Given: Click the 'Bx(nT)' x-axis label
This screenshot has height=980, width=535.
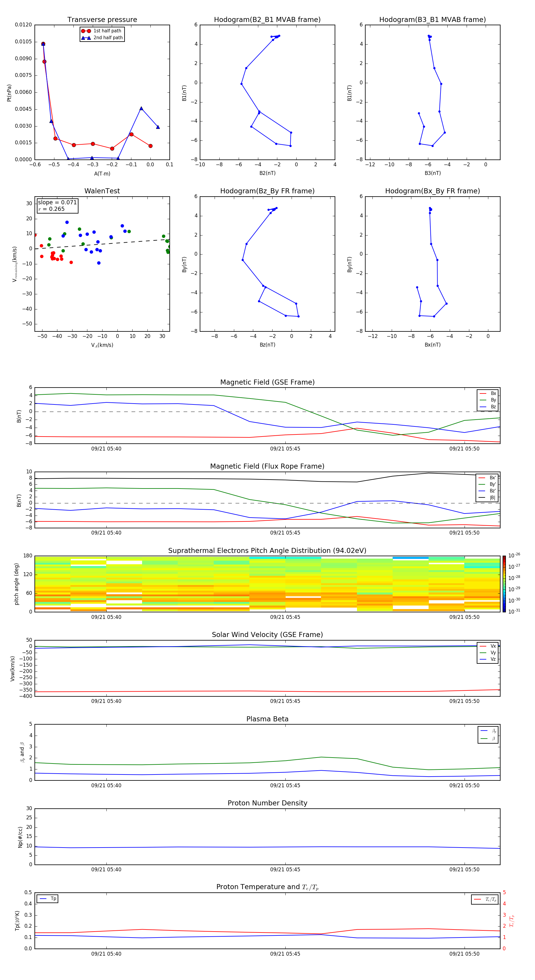Looking at the screenshot, I should coord(432,345).
